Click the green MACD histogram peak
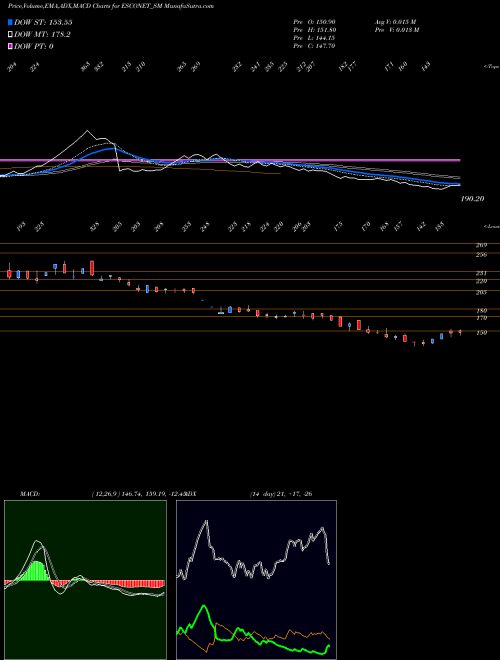The width and height of the screenshot is (500, 660). 37,570
